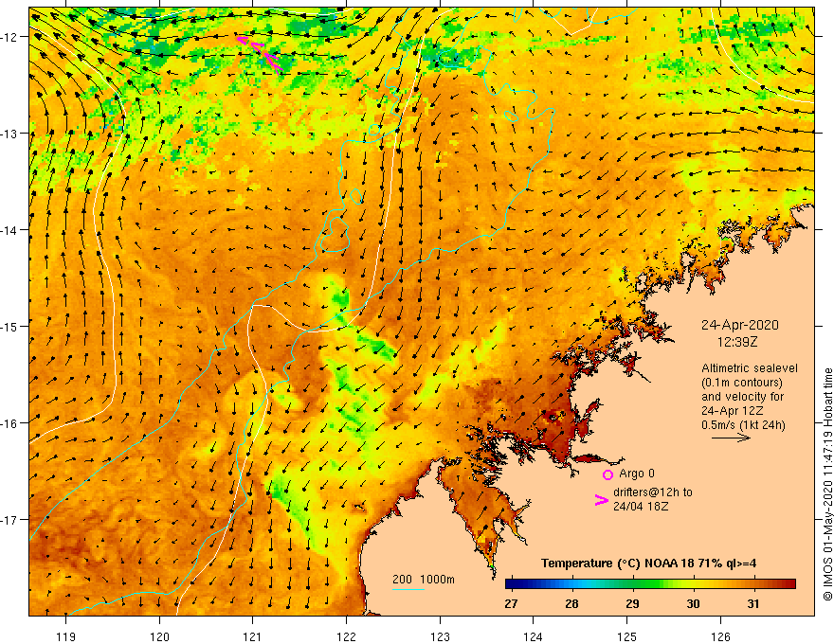Screen dimensions: 834x644
Task: Click the '0.5m/s (1kt 24h)' caption
Action: [x=743, y=425]
